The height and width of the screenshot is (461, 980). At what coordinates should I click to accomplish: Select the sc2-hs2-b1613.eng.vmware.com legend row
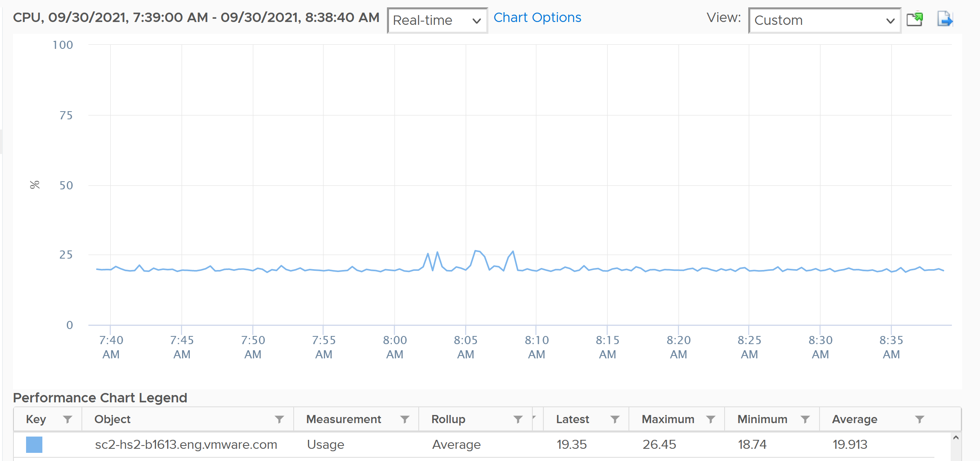coord(482,444)
